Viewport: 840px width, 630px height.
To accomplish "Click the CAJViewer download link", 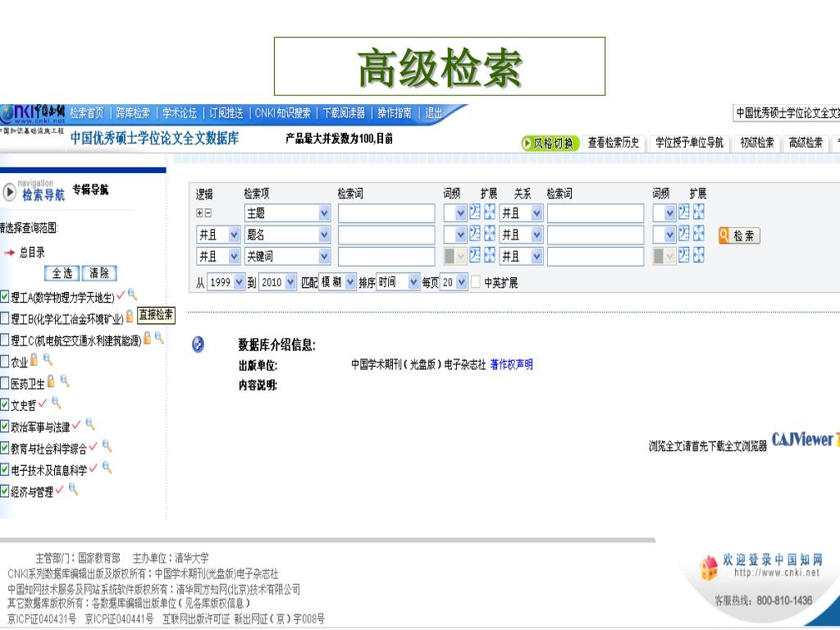I will (x=806, y=441).
